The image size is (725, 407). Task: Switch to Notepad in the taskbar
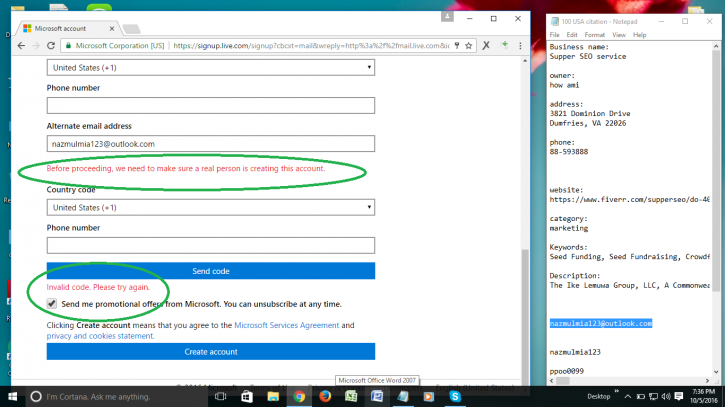403,397
